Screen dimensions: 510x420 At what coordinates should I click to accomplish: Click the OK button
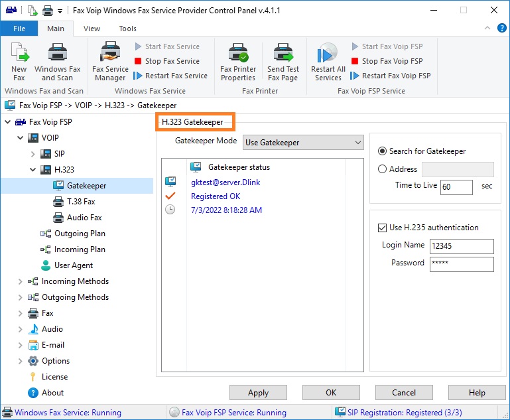(331, 393)
